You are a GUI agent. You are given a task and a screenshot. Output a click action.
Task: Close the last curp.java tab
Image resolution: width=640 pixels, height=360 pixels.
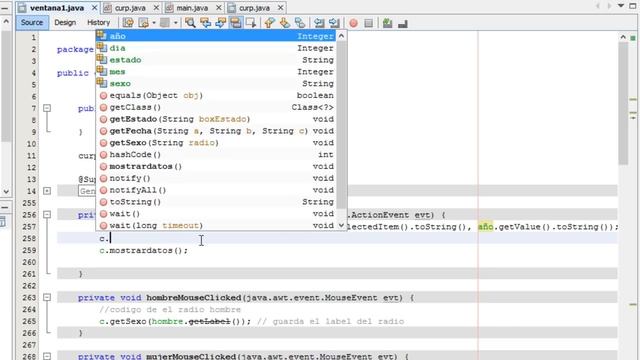(x=281, y=8)
